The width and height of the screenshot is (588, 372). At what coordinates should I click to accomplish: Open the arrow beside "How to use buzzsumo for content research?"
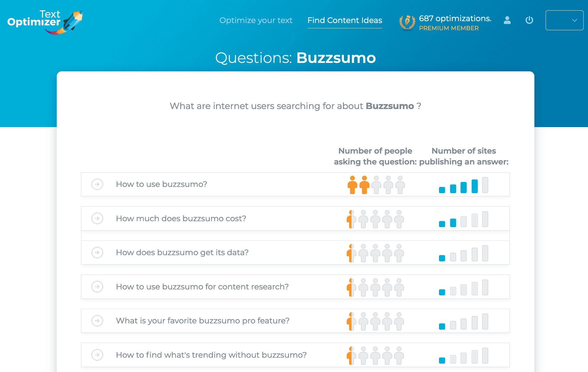pyautogui.click(x=98, y=287)
